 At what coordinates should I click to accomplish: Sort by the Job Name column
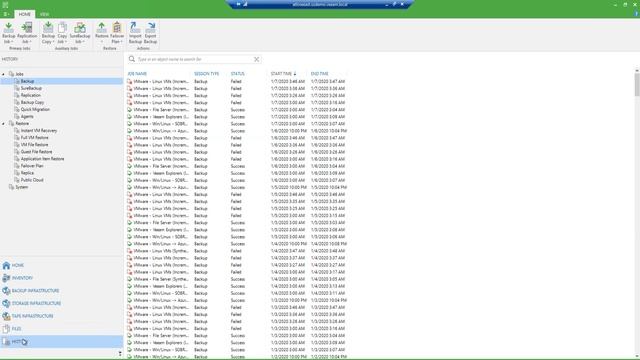pos(137,74)
